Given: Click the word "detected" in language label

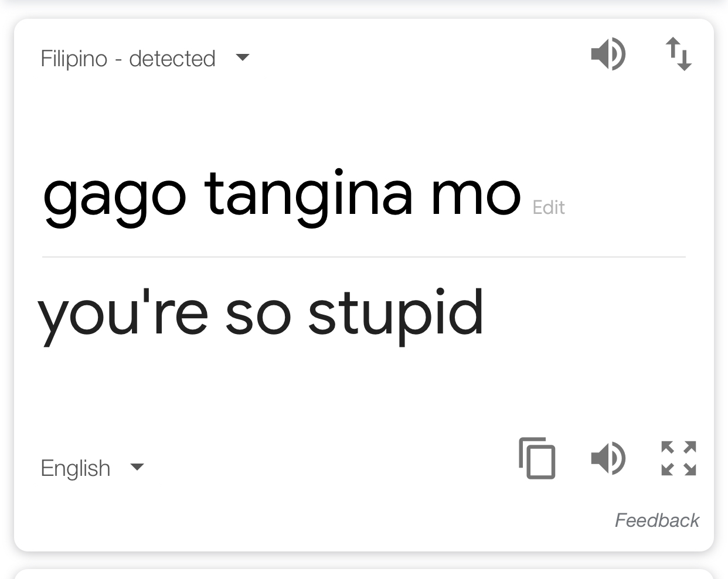Looking at the screenshot, I should [172, 59].
